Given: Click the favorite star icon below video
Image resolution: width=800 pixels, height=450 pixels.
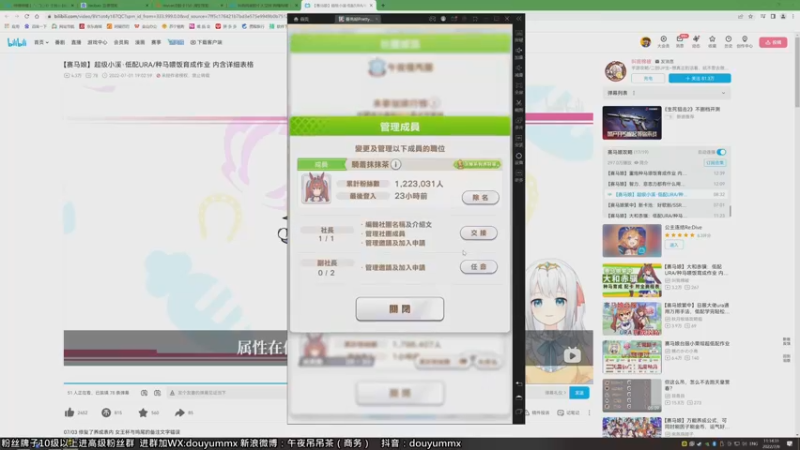Looking at the screenshot, I should tap(143, 412).
